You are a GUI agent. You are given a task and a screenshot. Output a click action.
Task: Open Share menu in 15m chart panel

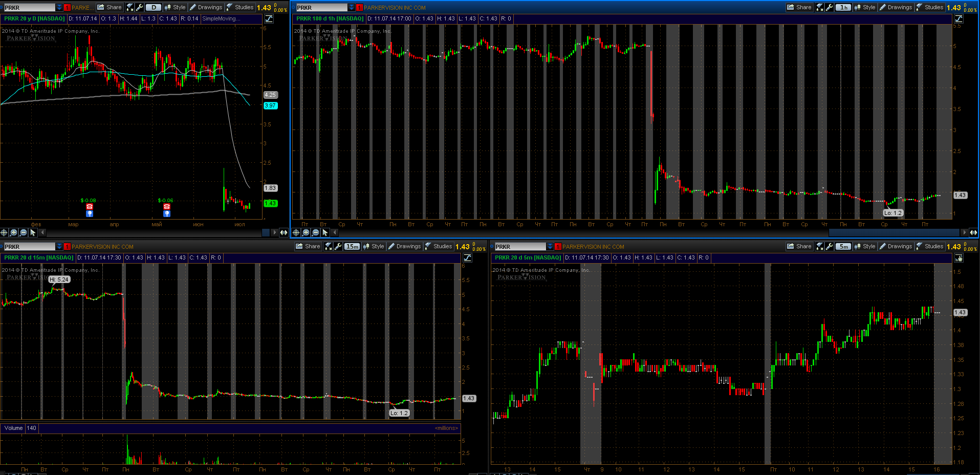308,246
